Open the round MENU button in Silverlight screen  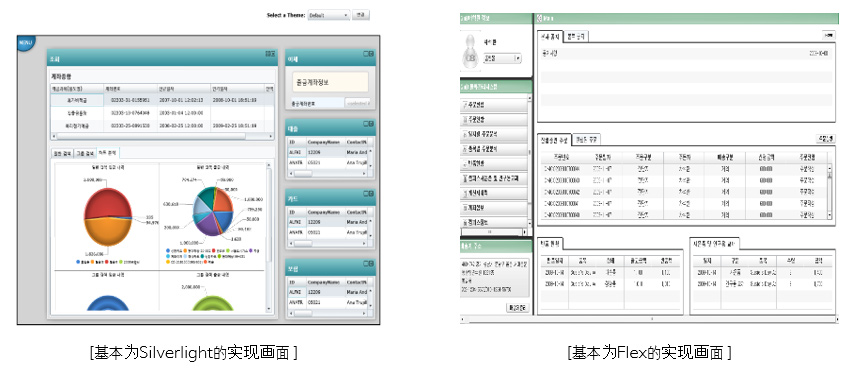click(25, 43)
